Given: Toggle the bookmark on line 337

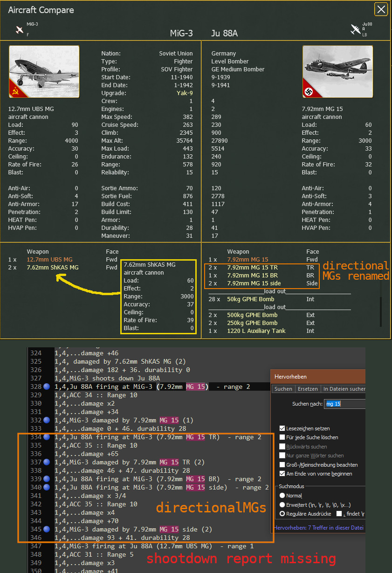Looking at the screenshot, I should pyautogui.click(x=47, y=463).
